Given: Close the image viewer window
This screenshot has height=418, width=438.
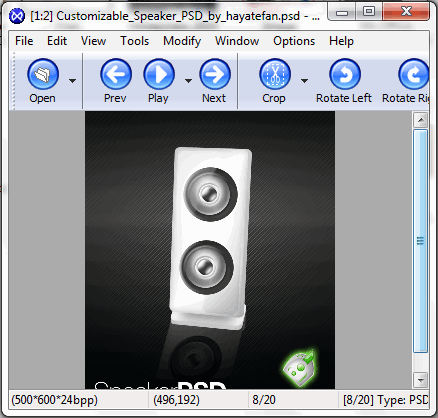Looking at the screenshot, I should point(406,12).
